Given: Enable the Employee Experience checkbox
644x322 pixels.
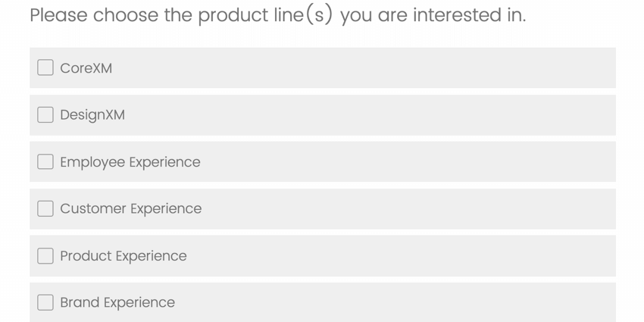Looking at the screenshot, I should (x=45, y=162).
